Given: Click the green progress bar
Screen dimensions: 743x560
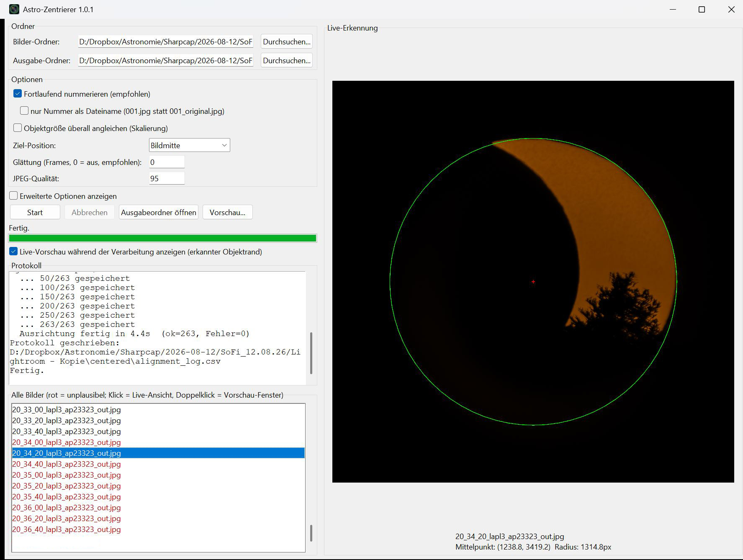Looking at the screenshot, I should point(162,238).
